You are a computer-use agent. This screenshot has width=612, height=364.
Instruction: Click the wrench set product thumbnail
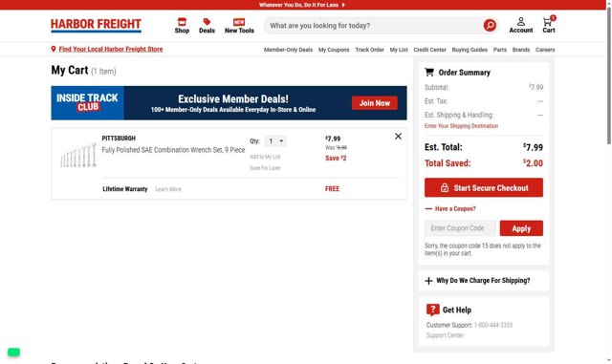click(78, 156)
